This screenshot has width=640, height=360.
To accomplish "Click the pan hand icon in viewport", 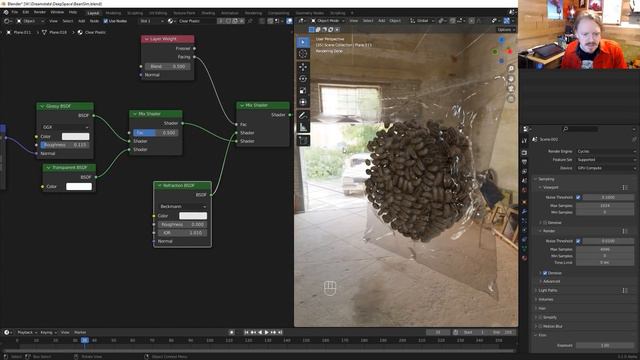I will (511, 78).
